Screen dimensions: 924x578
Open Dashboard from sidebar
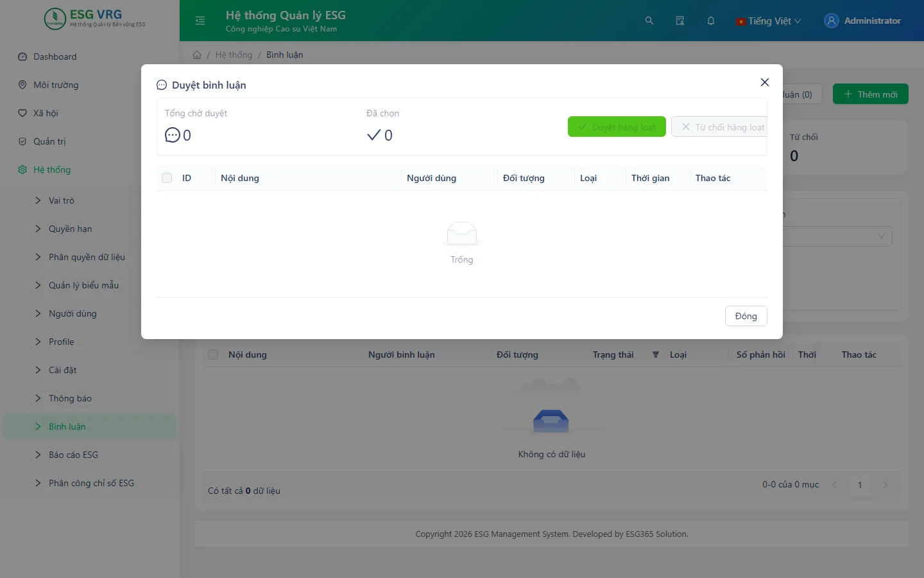click(x=90, y=57)
